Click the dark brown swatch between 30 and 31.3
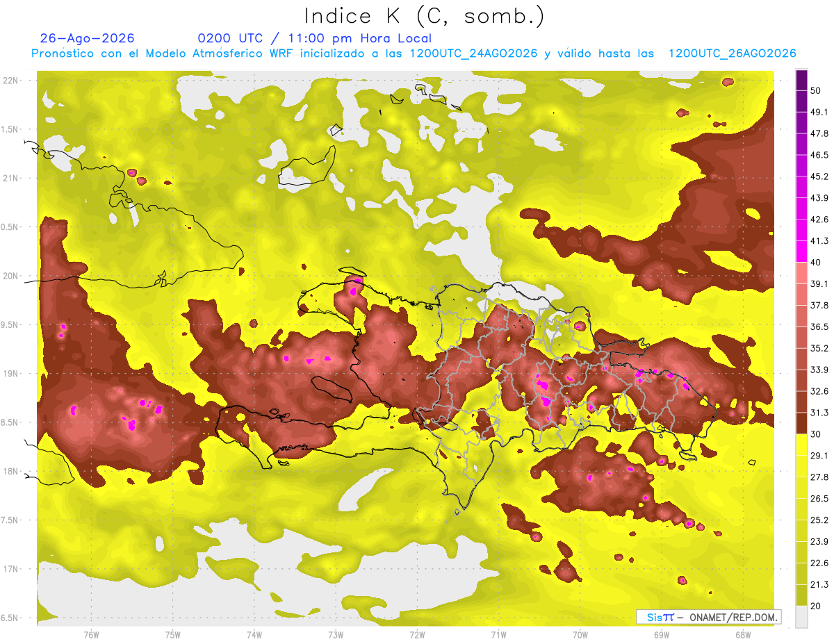Viewport: 834px width, 644px height. [801, 423]
